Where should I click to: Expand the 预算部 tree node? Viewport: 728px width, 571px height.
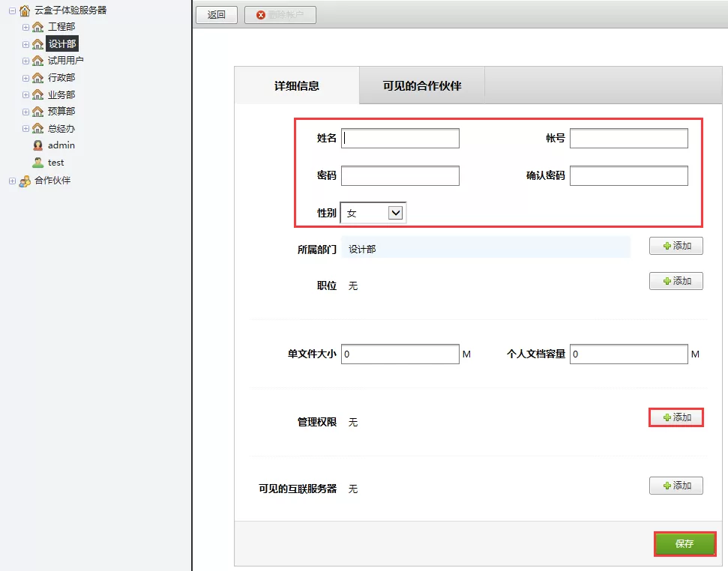coord(25,112)
